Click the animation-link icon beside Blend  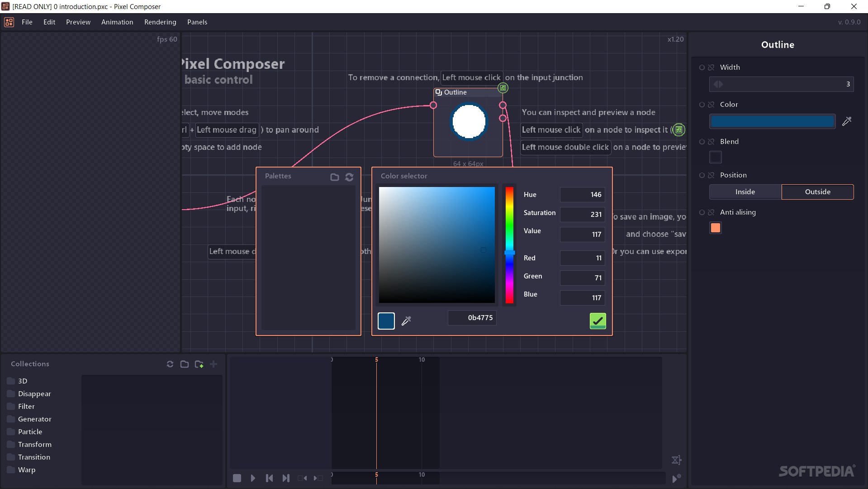click(711, 142)
